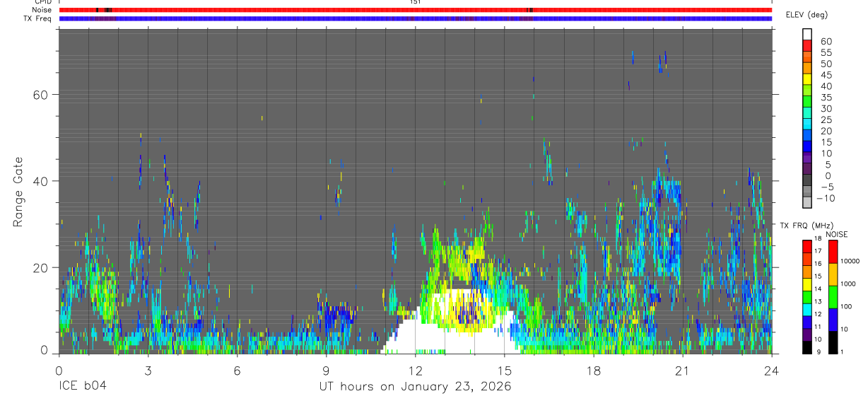Select the 'ELEV (deg)' colorbar heading

tap(807, 15)
